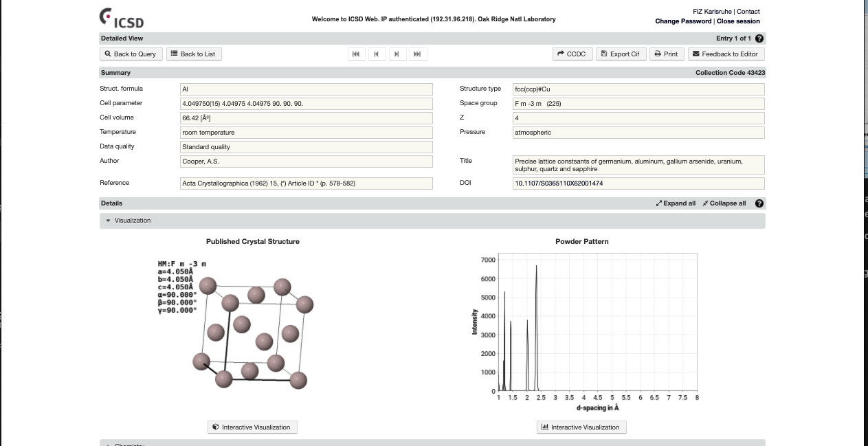Click the Change Password link
This screenshot has height=446, width=868.
(x=683, y=21)
